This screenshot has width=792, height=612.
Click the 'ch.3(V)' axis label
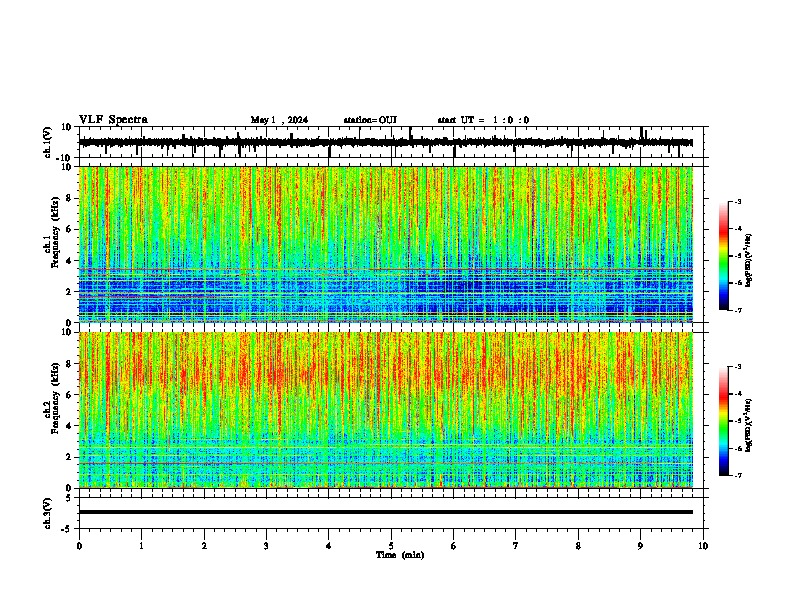(48, 513)
